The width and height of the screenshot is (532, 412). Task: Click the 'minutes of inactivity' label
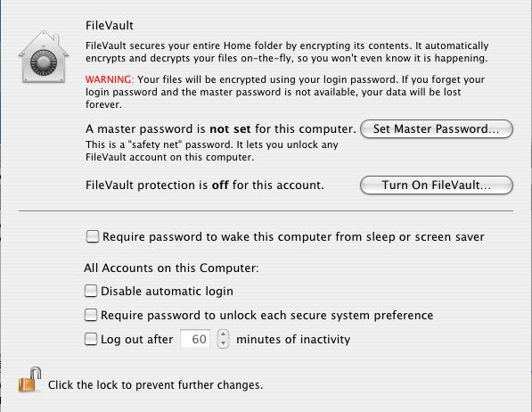293,339
